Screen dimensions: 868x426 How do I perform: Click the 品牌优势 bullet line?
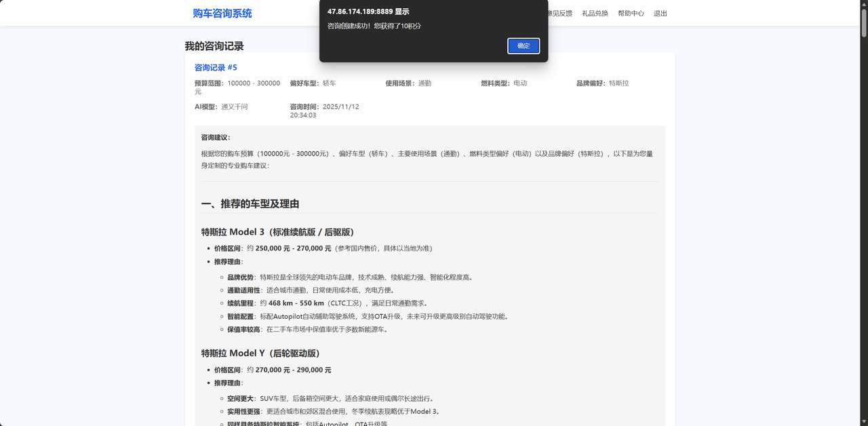(x=350, y=277)
